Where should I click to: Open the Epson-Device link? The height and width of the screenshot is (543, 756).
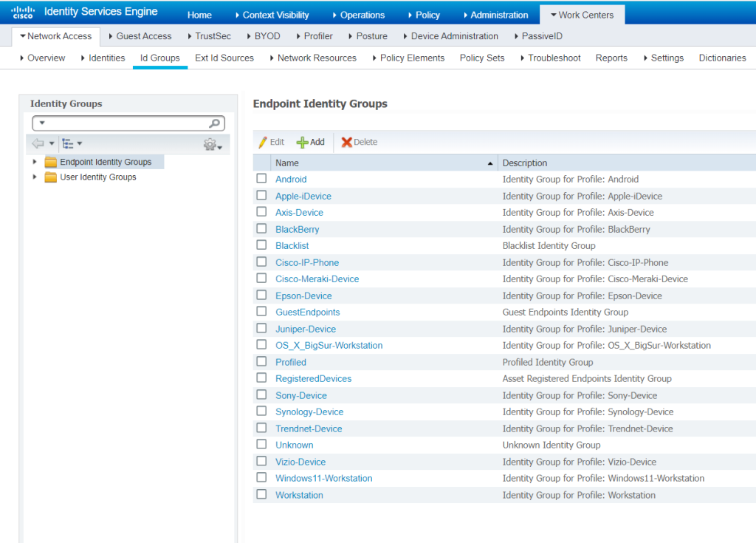303,296
